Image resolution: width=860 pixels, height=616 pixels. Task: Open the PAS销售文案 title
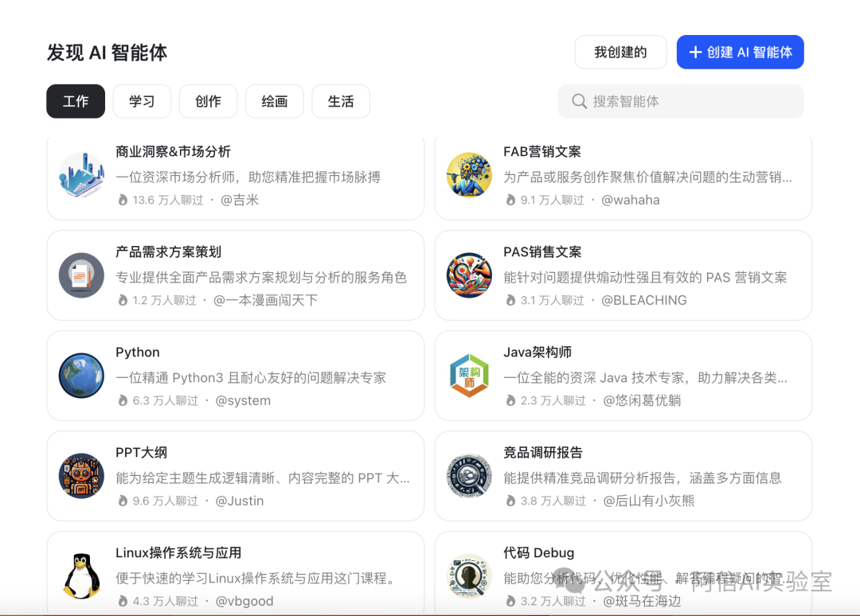click(x=542, y=252)
